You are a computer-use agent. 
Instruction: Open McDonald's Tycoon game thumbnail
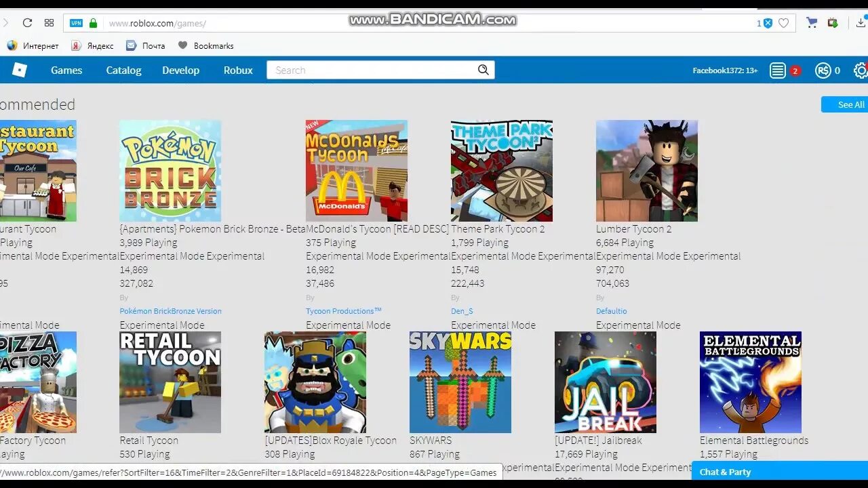click(357, 171)
